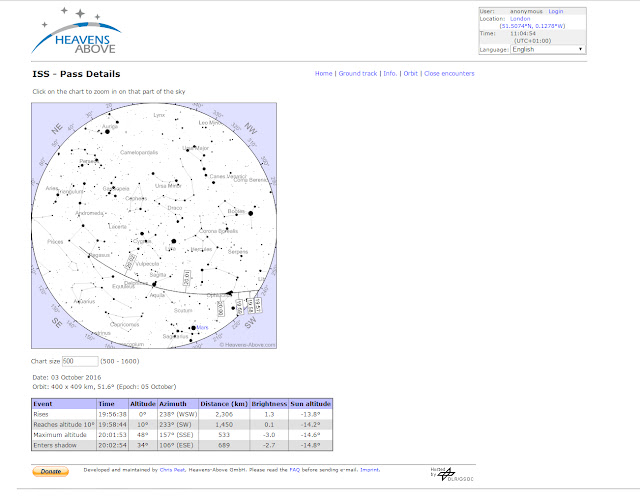Click the 238° (WSW) azimuth cell
Image resolution: width=640 pixels, height=496 pixels.
178,414
